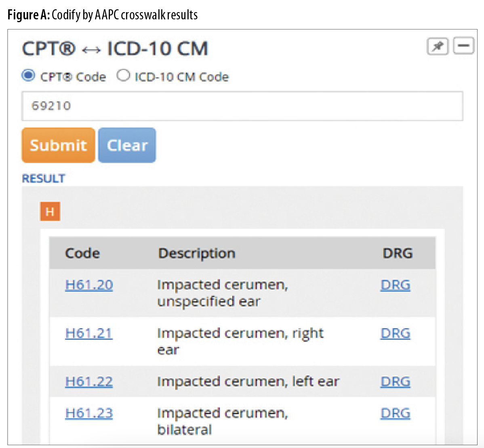
Task: Click the orange H section badge
Action: point(50,211)
